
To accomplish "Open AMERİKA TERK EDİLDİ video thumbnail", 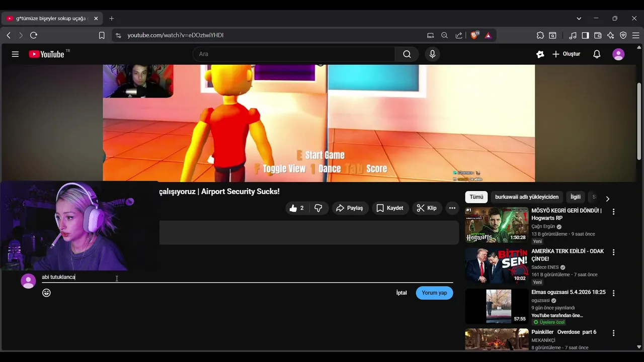I will pos(497,265).
